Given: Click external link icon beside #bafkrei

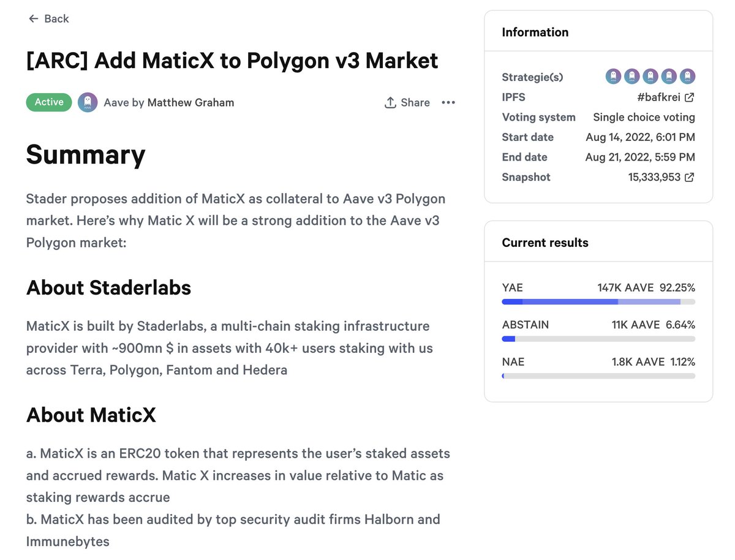Looking at the screenshot, I should tap(690, 97).
